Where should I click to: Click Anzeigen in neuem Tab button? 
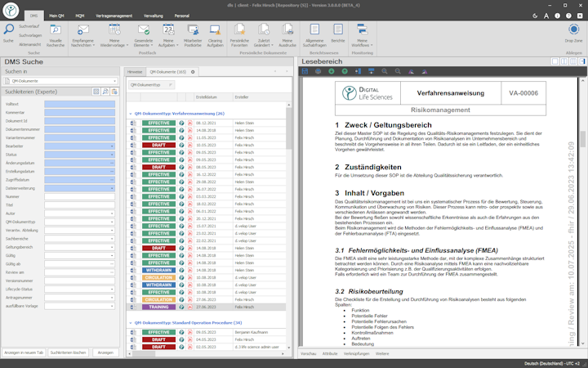(x=24, y=352)
